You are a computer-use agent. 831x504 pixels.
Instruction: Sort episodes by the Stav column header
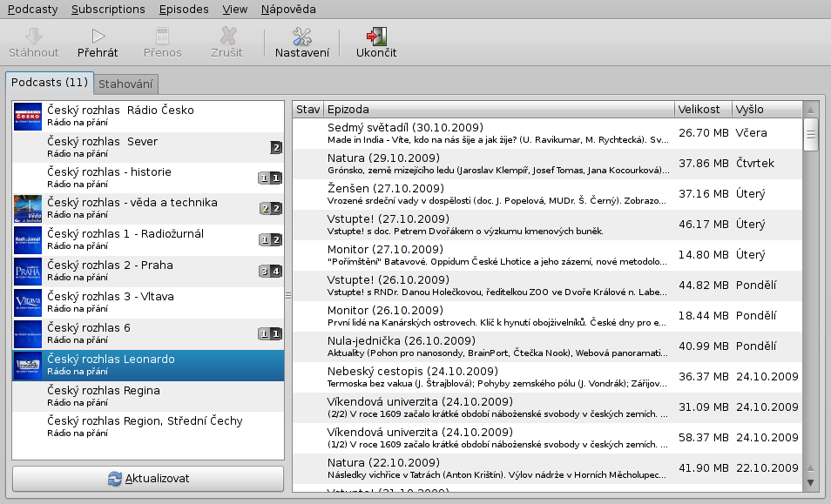tap(307, 110)
